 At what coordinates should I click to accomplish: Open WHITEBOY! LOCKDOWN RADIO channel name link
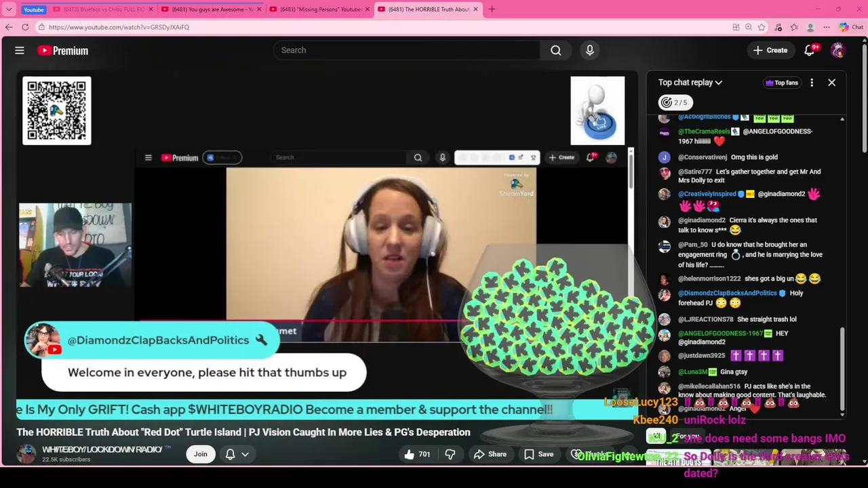tap(102, 449)
